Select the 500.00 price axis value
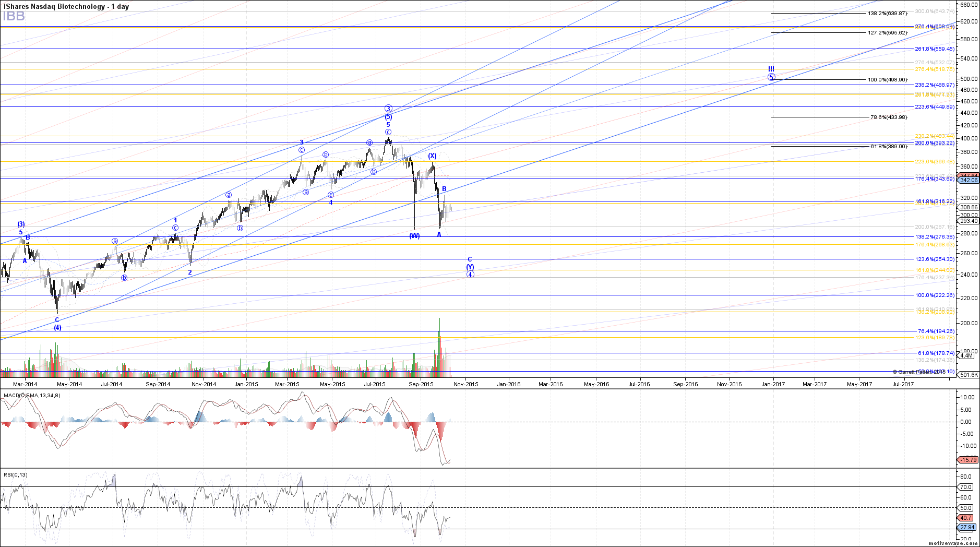980x547 pixels. pos(969,79)
